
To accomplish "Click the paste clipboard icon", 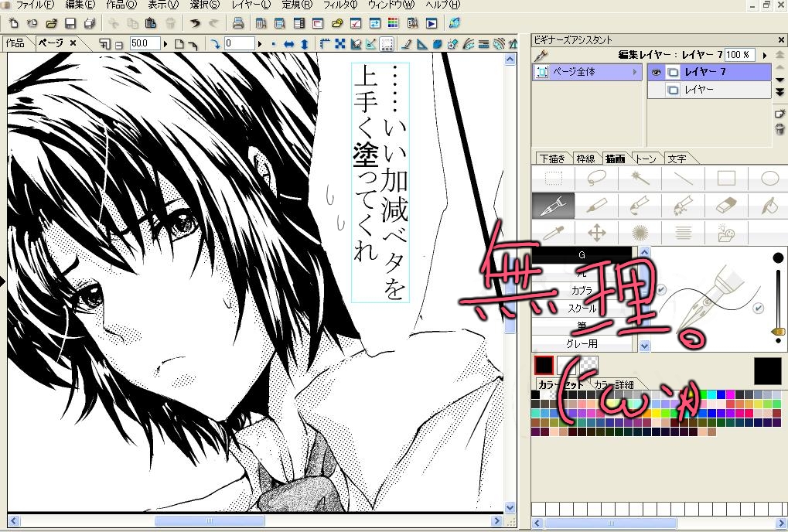I will (150, 23).
